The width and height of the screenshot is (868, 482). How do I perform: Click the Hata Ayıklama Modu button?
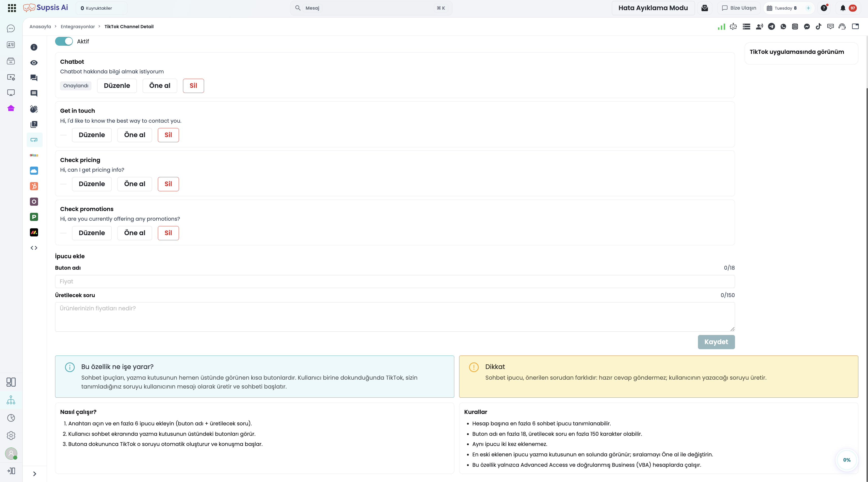653,8
